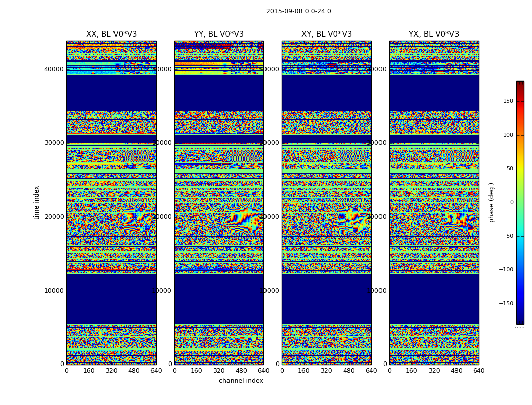
Task: Click the colorbar tick label 150
Action: click(x=508, y=101)
